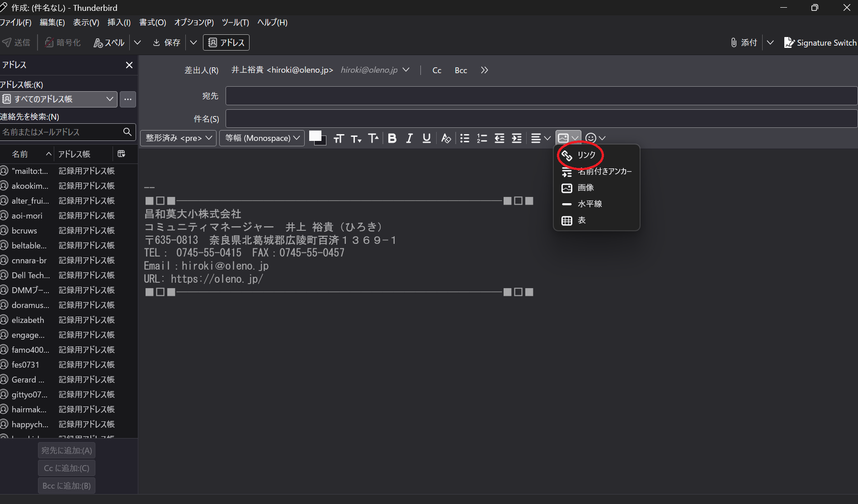
Task: Open the 整形済み <pre> paragraph format dropdown
Action: pos(179,138)
